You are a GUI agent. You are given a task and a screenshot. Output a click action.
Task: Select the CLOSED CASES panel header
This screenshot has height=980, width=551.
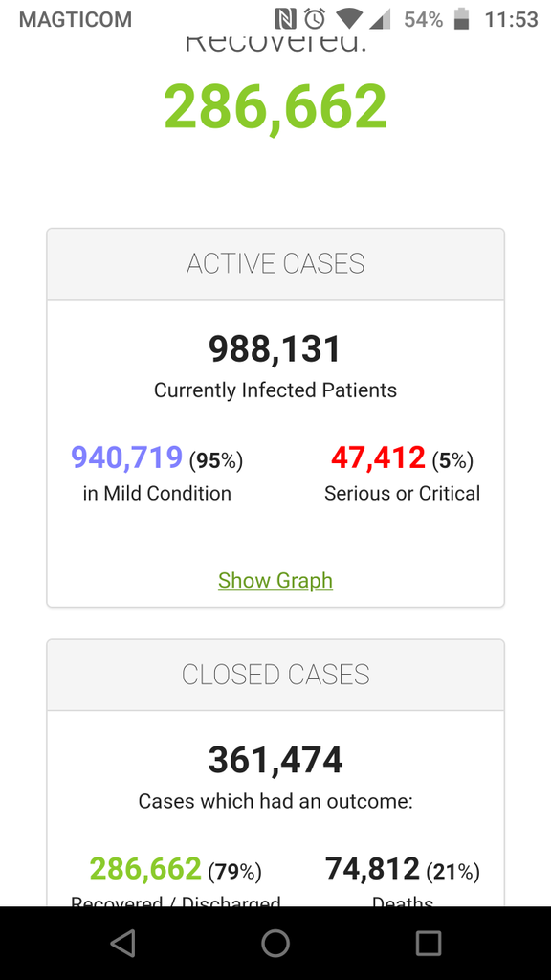tap(275, 675)
